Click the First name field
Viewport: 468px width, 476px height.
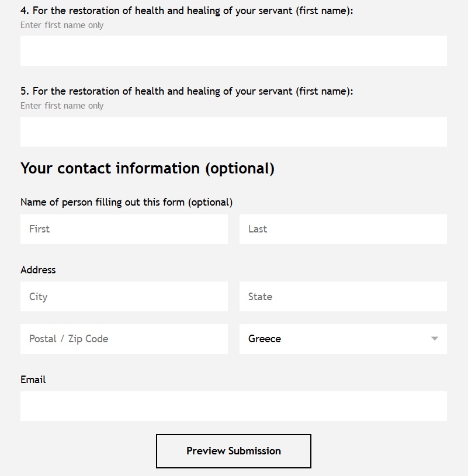(x=124, y=229)
